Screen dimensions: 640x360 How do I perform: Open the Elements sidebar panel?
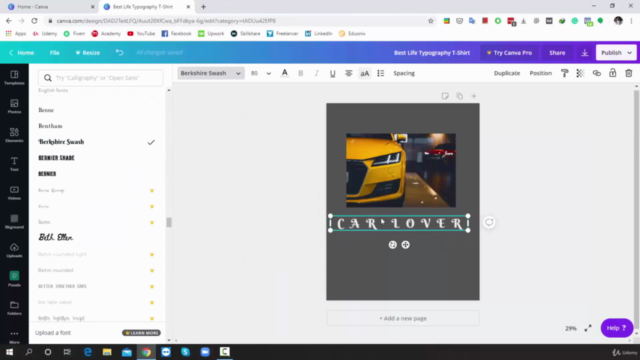pyautogui.click(x=14, y=135)
